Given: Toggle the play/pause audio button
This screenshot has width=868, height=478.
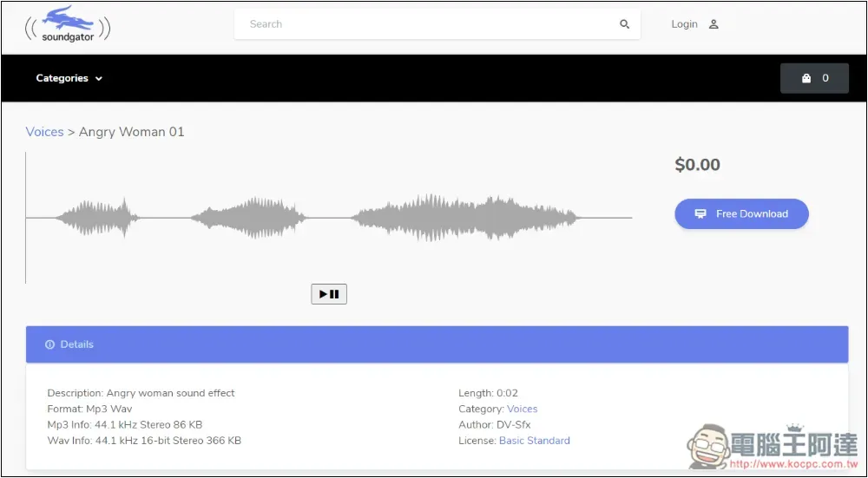Looking at the screenshot, I should [x=329, y=294].
